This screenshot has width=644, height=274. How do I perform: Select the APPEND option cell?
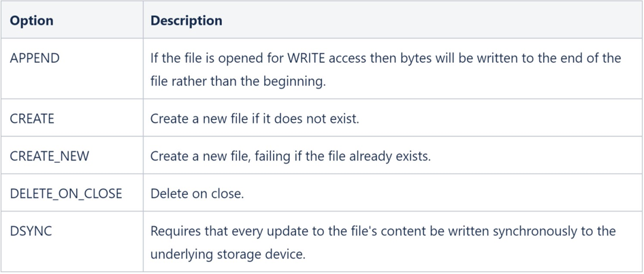point(35,58)
